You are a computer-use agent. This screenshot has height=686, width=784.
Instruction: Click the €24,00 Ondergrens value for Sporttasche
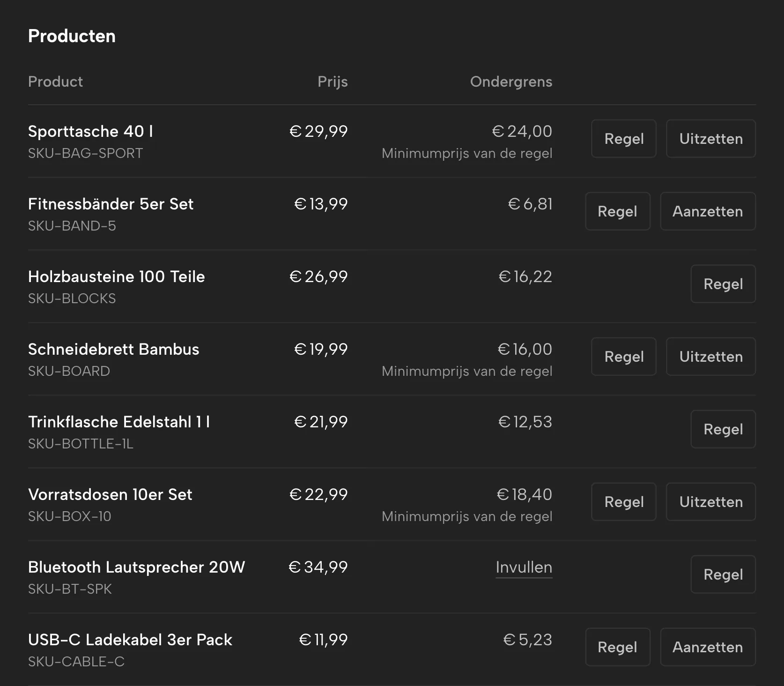tap(522, 131)
